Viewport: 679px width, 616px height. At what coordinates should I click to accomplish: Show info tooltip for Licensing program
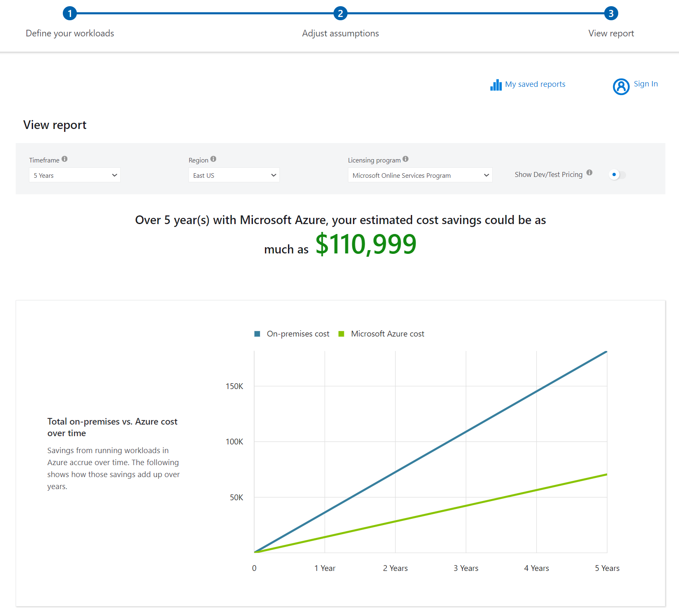[x=405, y=159]
